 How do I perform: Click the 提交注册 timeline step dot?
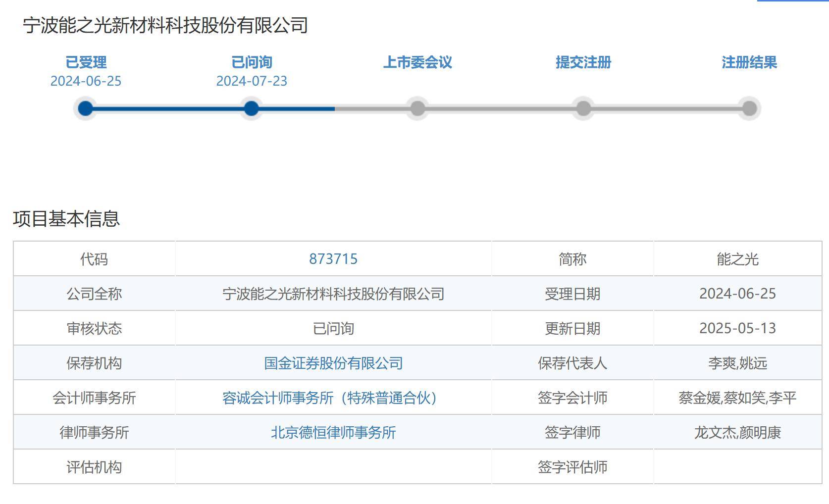pos(583,108)
